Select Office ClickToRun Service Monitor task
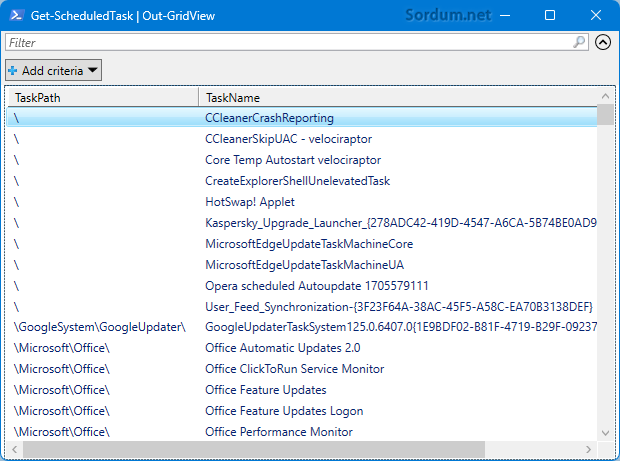 (x=302, y=369)
